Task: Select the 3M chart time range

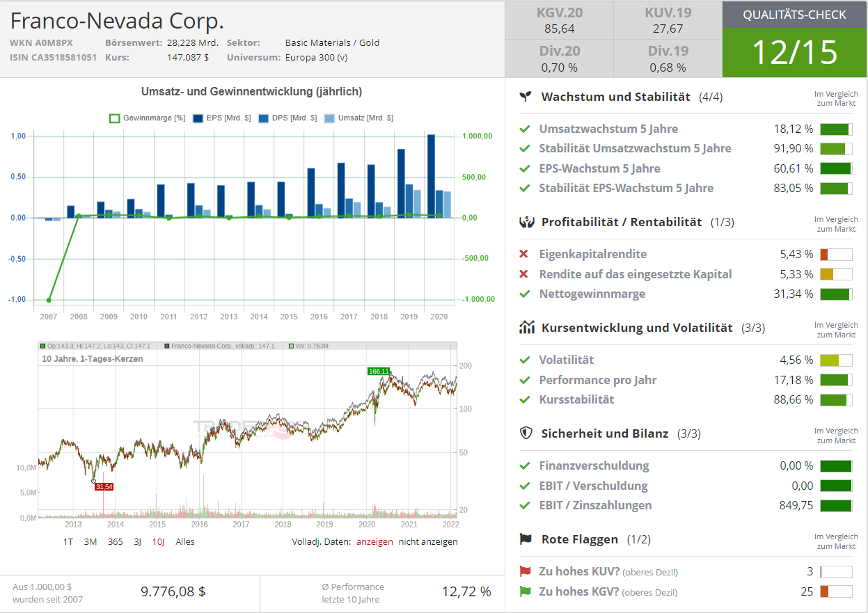Action: 90,541
